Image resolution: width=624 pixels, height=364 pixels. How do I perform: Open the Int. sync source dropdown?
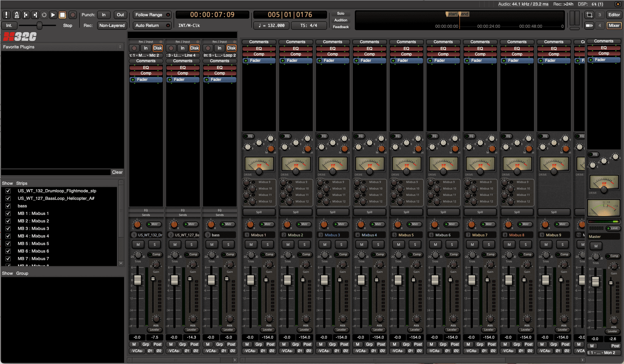pos(9,25)
